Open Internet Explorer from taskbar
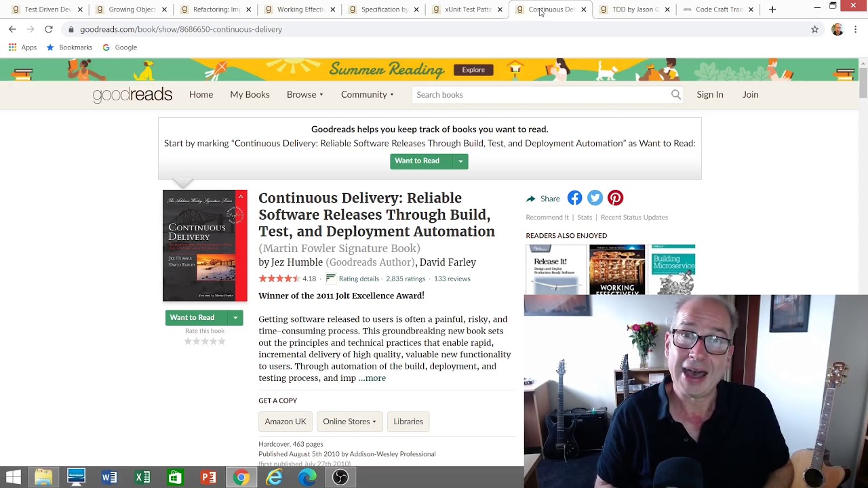The image size is (868, 488). [x=274, y=477]
